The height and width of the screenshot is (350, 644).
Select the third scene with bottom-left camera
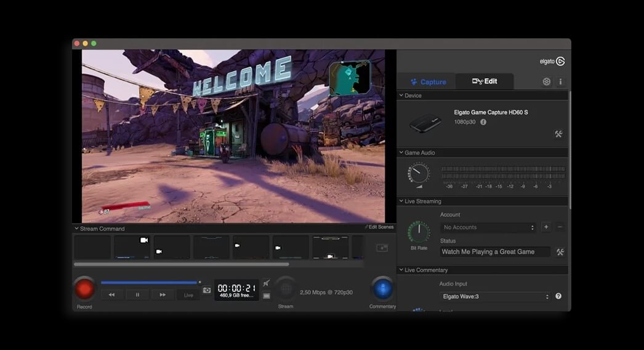coord(172,247)
